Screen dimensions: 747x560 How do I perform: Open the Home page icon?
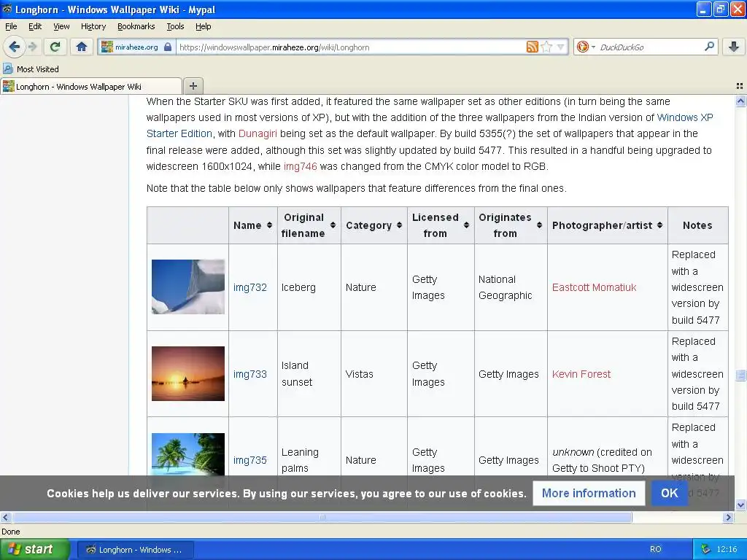[82, 47]
